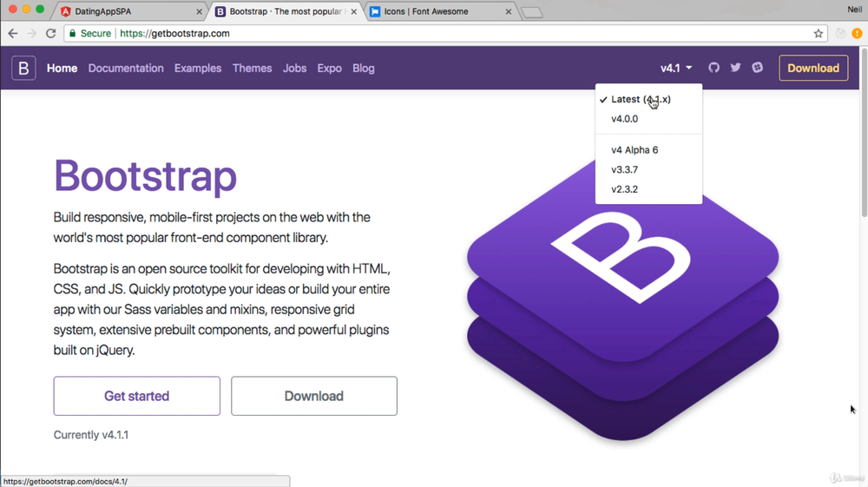
Task: Close the Icons Font Awesome tab
Action: 508,11
